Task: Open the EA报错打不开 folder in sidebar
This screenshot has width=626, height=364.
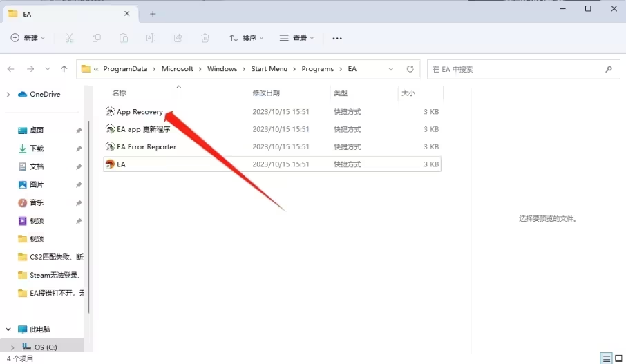Action: click(x=50, y=293)
